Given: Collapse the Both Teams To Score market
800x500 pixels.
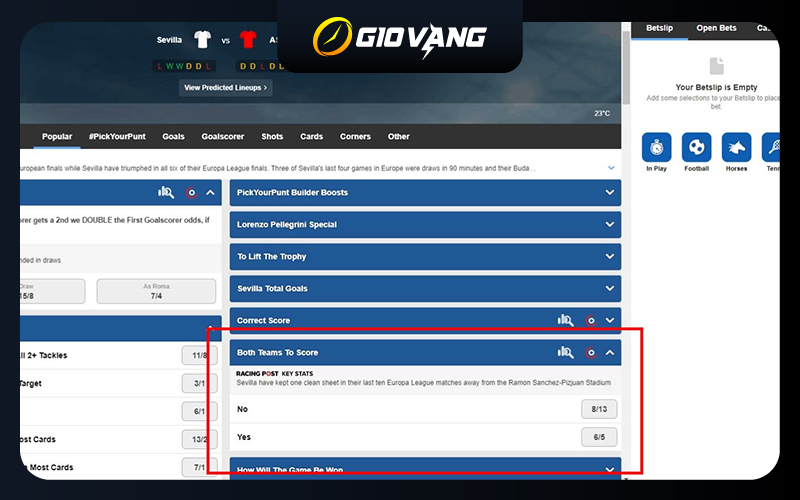Looking at the screenshot, I should tap(610, 353).
